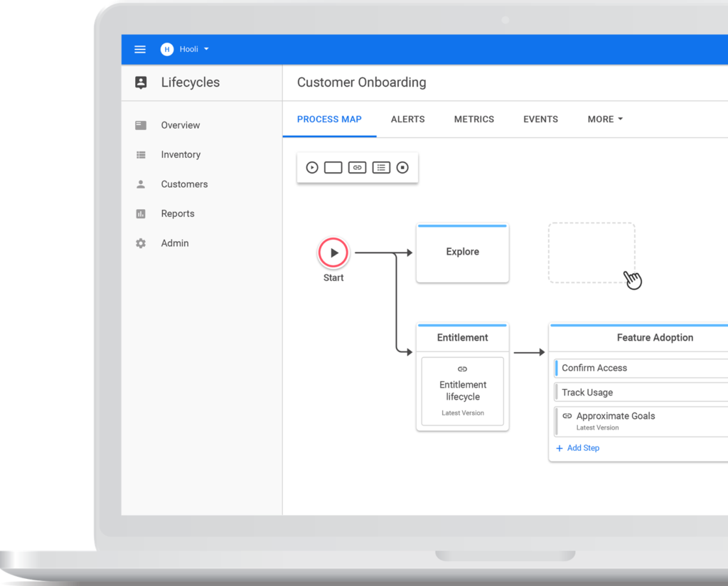
Task: Click the Customer Onboarding title
Action: pos(361,82)
